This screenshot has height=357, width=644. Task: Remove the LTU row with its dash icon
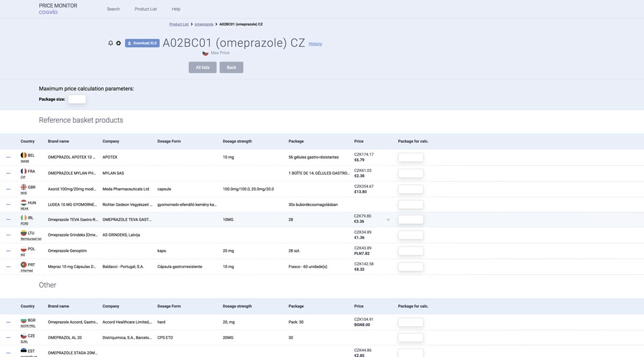(8, 235)
